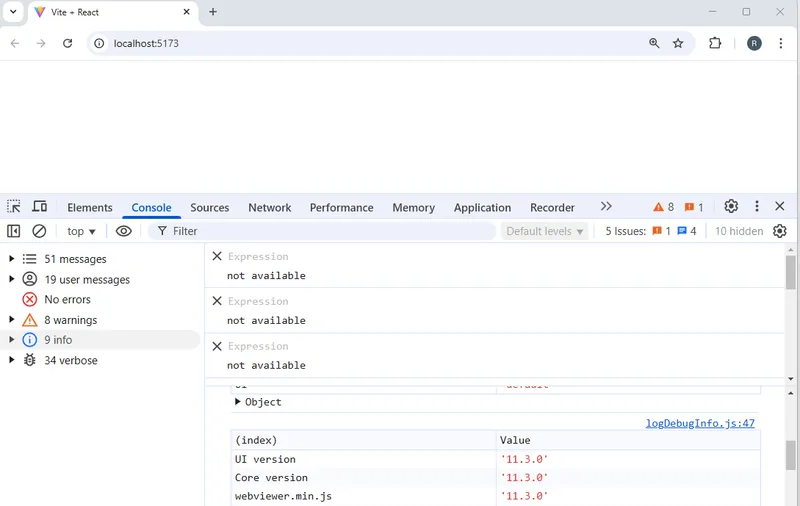Close the Vite + React tab
The image size is (800, 506).
(187, 12)
